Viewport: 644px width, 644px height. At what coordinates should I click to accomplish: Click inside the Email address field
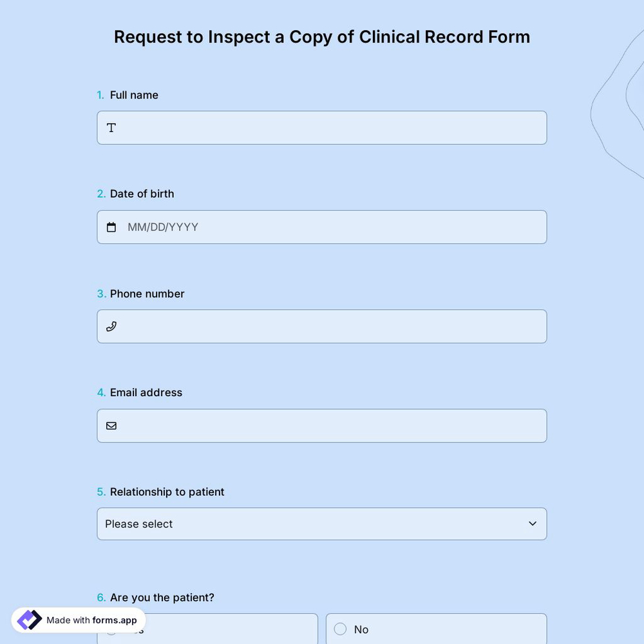(x=322, y=425)
